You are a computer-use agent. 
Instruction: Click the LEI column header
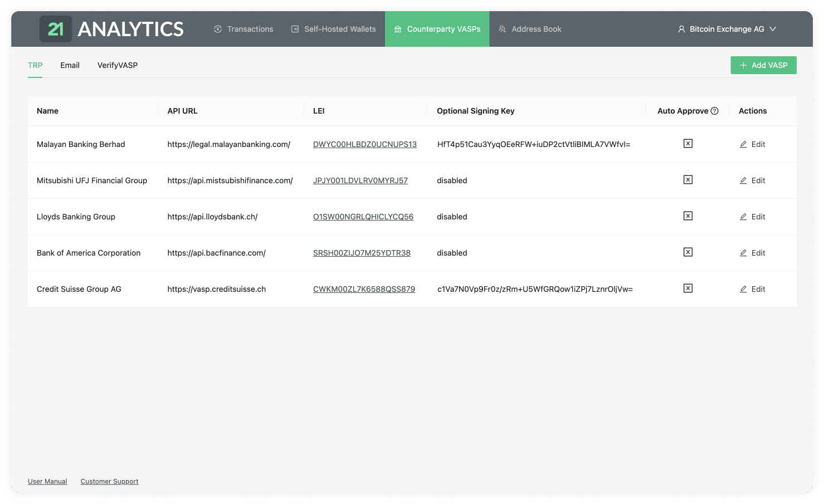point(319,111)
